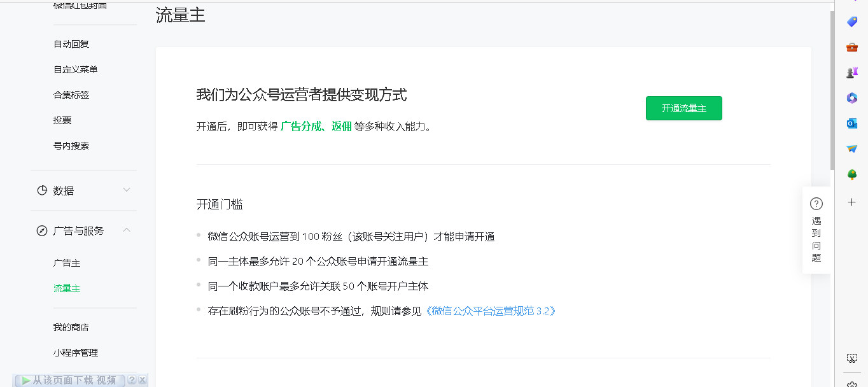This screenshot has width=868, height=387.
Task: Click the plus icon to add sidebar app
Action: point(852,202)
